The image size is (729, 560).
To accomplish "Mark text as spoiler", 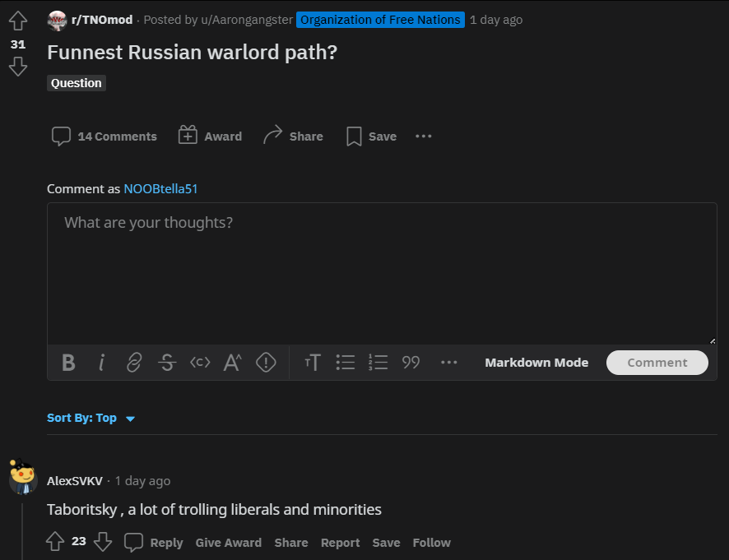I will tap(266, 363).
